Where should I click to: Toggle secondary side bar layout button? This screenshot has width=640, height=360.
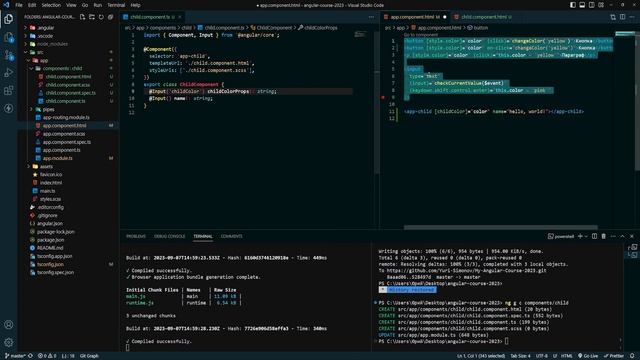pyautogui.click(x=591, y=5)
